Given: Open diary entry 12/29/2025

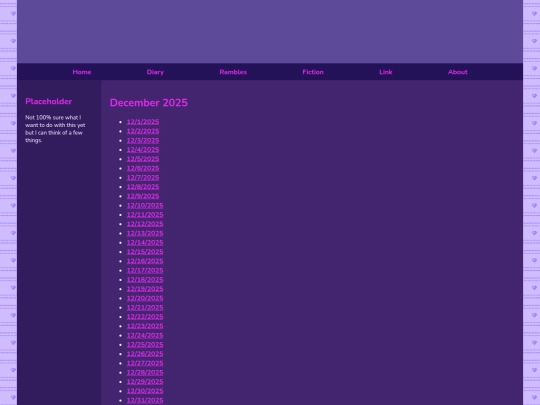Looking at the screenshot, I should (145, 382).
